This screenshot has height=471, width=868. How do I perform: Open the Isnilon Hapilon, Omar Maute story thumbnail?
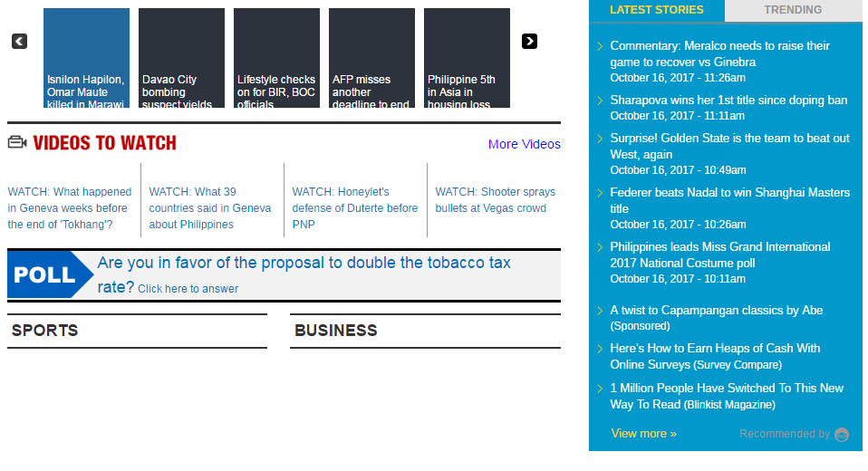(x=86, y=58)
